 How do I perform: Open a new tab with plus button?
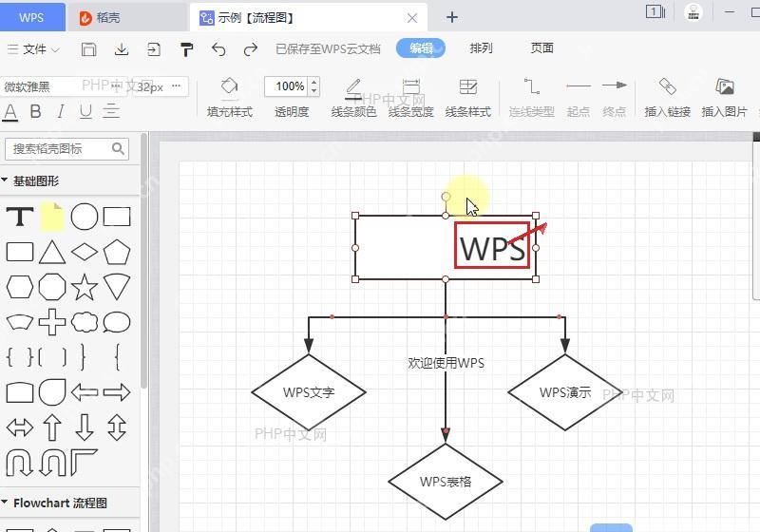tap(452, 17)
